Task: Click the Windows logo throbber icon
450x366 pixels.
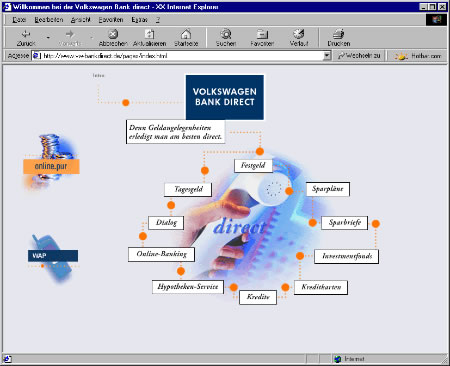Action: click(436, 20)
